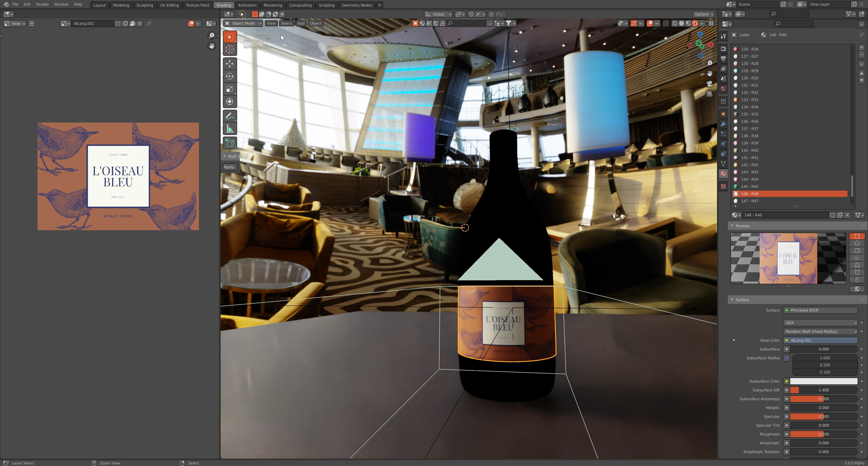Toggle fake user shield for 46.png.001 image
The image size is (868, 466).
click(x=118, y=23)
